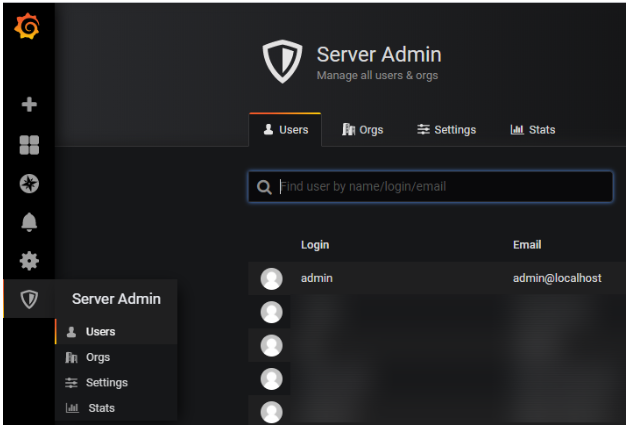Switch to the Settings tab
627x427 pixels.
click(446, 130)
